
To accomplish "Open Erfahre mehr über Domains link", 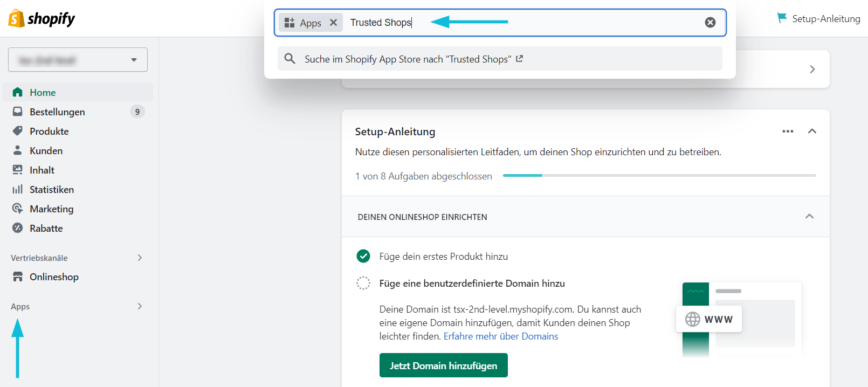I will pos(501,336).
